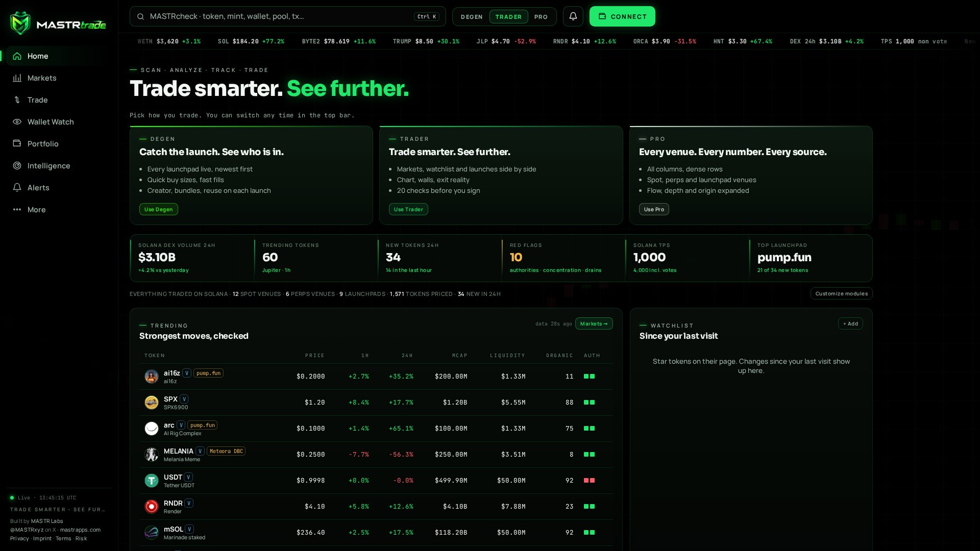Click the Use Pro button
980x551 pixels.
(x=654, y=209)
